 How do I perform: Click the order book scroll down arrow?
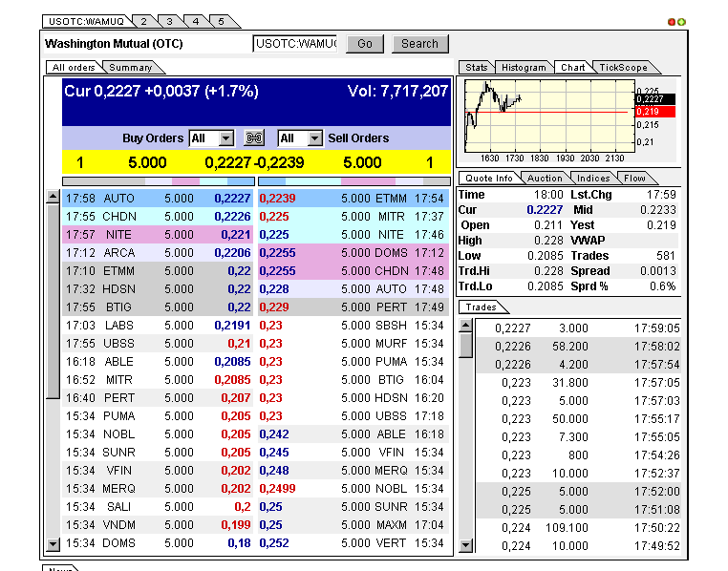[54, 544]
